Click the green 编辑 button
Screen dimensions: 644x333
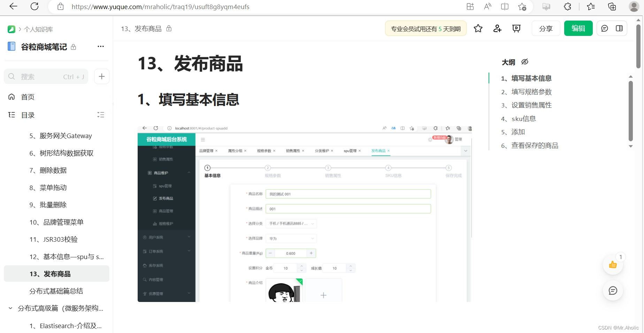tap(578, 28)
